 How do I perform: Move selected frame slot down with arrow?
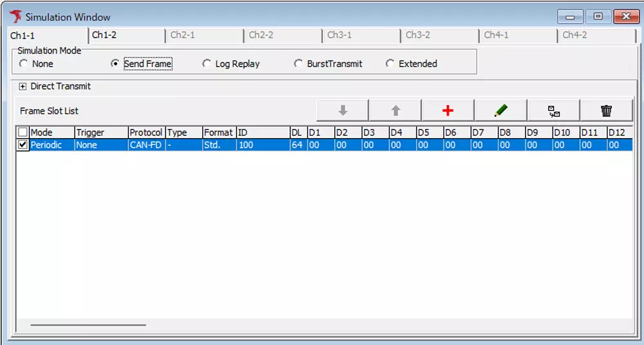click(343, 111)
